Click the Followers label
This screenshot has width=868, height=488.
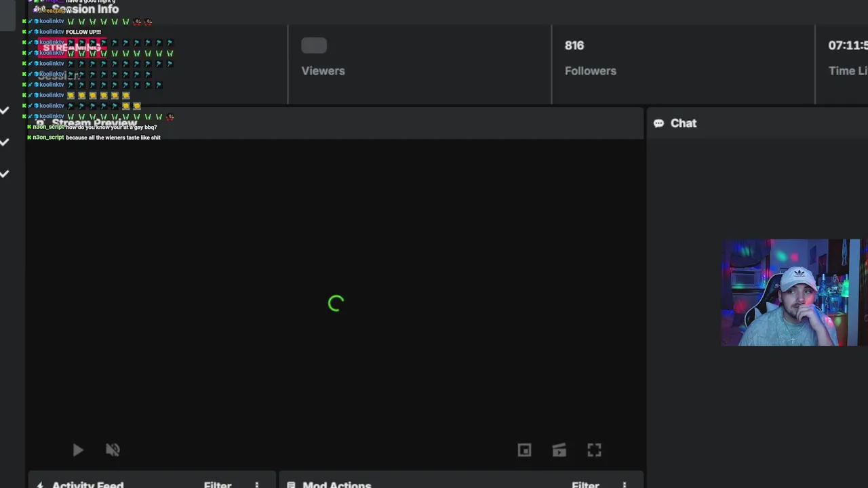click(591, 70)
